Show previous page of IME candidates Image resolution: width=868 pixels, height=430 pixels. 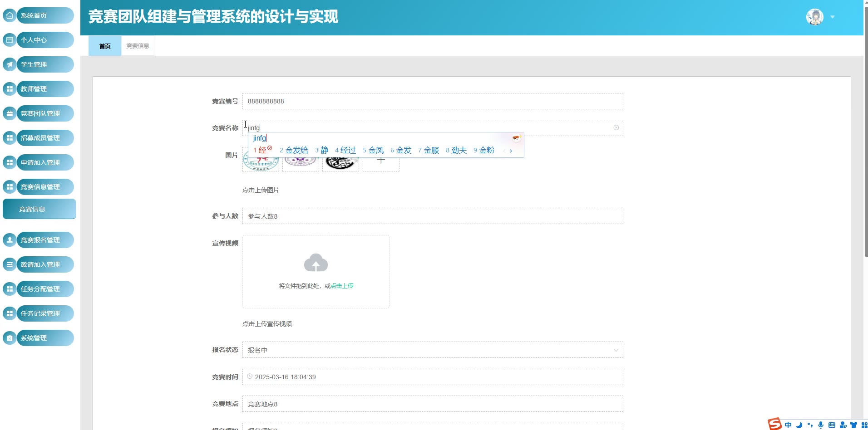click(504, 151)
